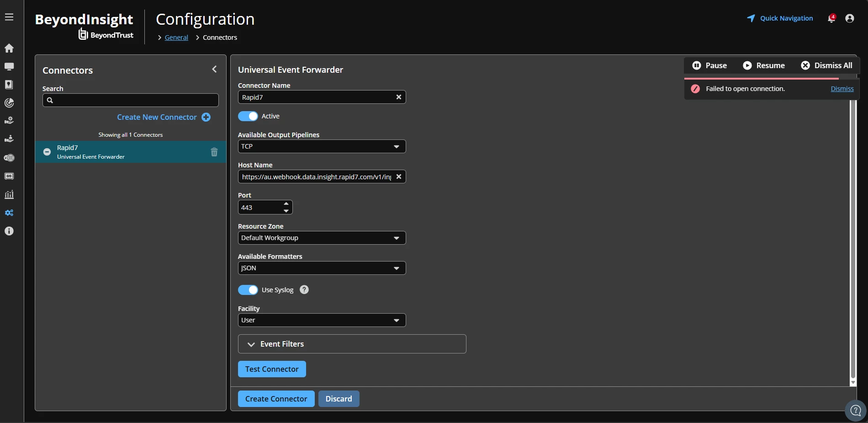Viewport: 868px width, 423px height.
Task: Go to Home via sidebar house icon
Action: click(9, 48)
